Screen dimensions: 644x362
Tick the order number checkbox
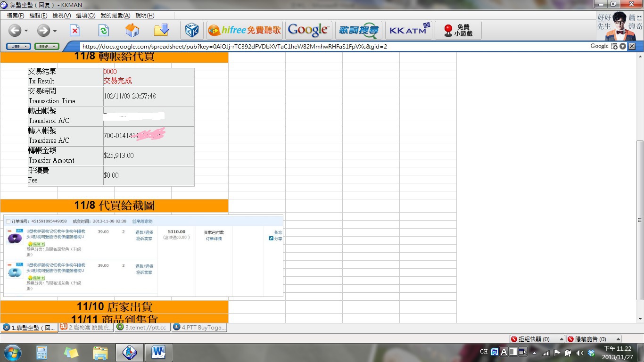click(x=8, y=221)
